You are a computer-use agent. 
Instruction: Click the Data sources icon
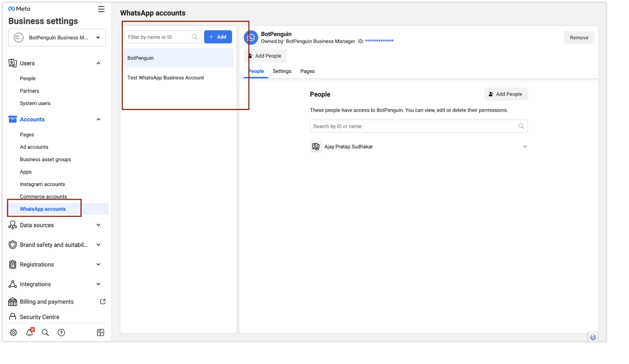(x=12, y=225)
